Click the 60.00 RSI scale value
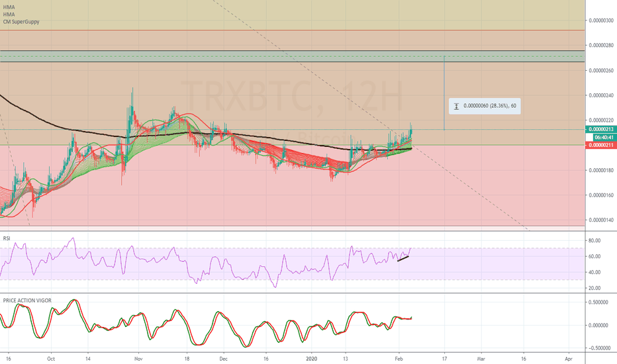Viewport: 617px width, 364px height. (594, 256)
